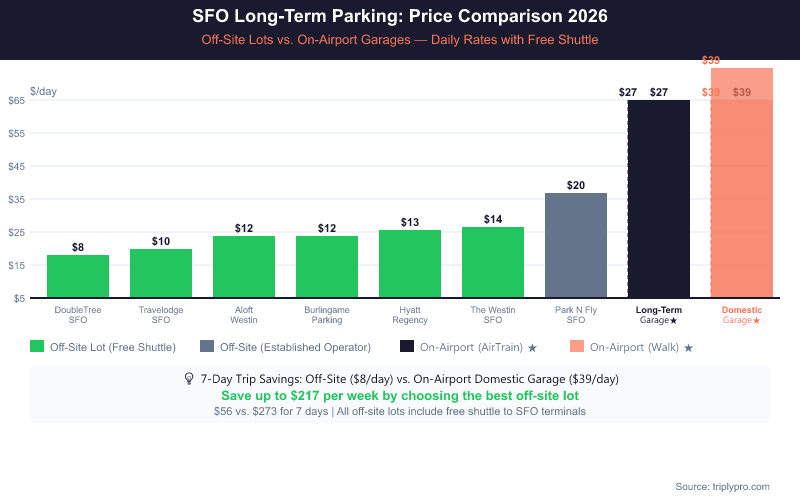Viewport: 800px width, 500px height.
Task: Click the Domestic Garage axis label
Action: tap(742, 315)
